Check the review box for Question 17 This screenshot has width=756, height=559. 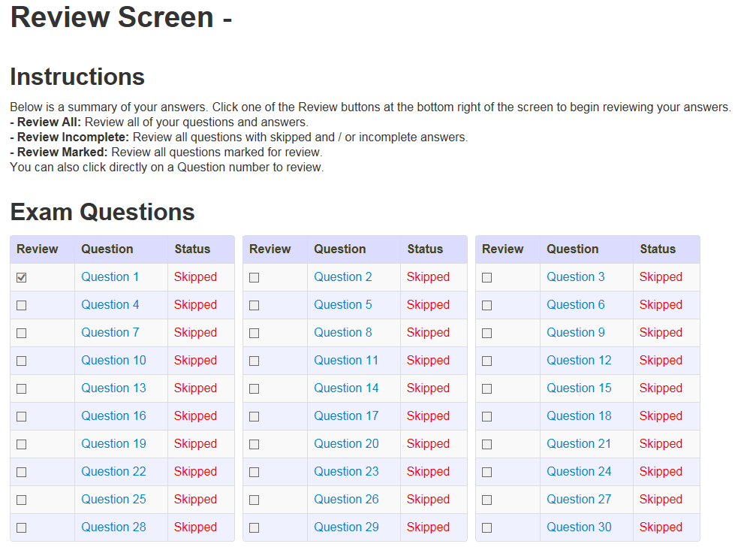(x=254, y=416)
